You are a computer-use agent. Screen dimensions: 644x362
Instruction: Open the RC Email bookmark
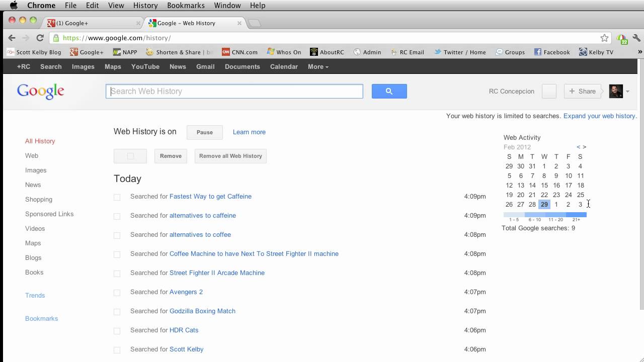click(x=407, y=52)
